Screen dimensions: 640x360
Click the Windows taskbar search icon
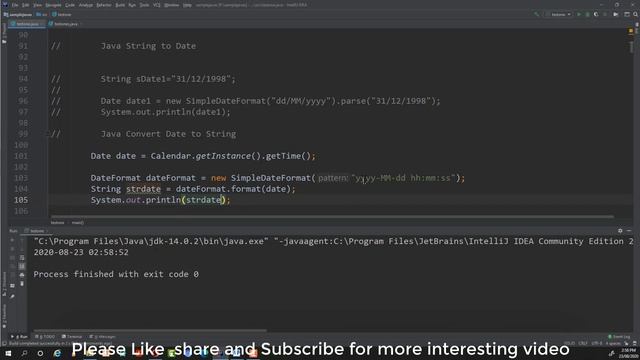pos(24,353)
